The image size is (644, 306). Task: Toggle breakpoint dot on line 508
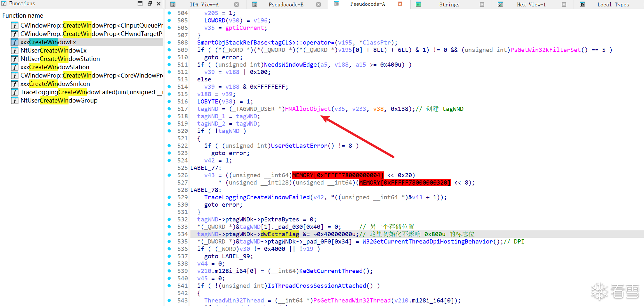click(169, 42)
